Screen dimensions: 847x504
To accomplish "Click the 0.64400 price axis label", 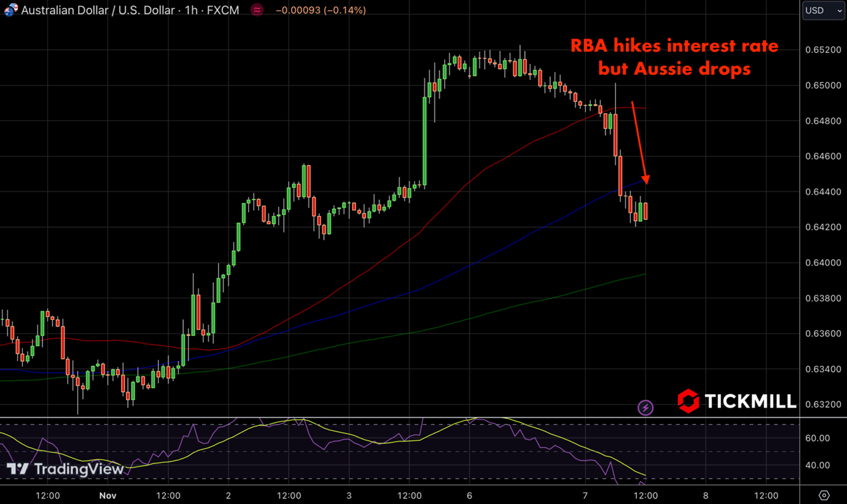I will pyautogui.click(x=823, y=192).
